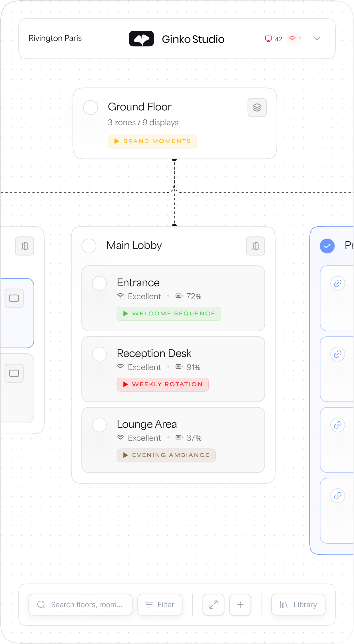Image resolution: width=354 pixels, height=644 pixels.
Task: Toggle the Reception Desk selection circle
Action: click(99, 354)
